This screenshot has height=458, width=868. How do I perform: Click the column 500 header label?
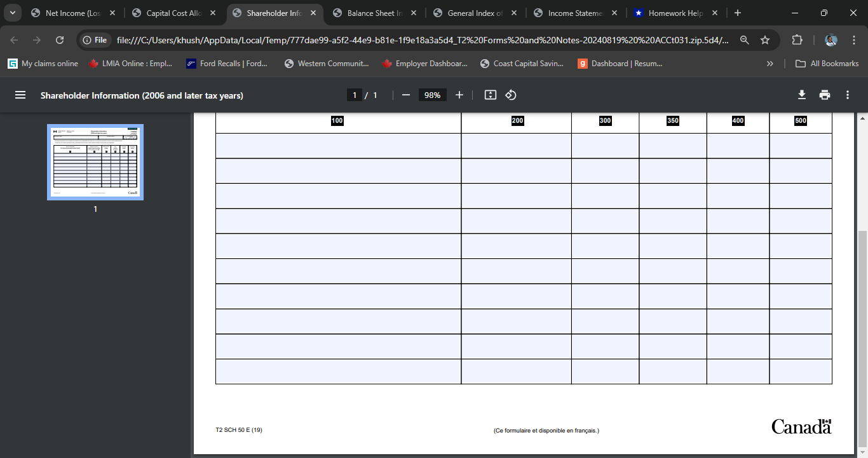(x=801, y=121)
